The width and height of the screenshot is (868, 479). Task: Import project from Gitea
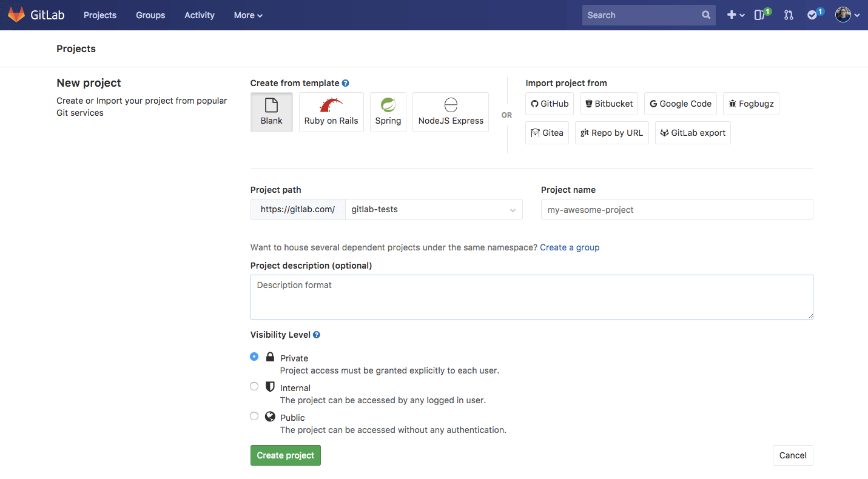547,133
